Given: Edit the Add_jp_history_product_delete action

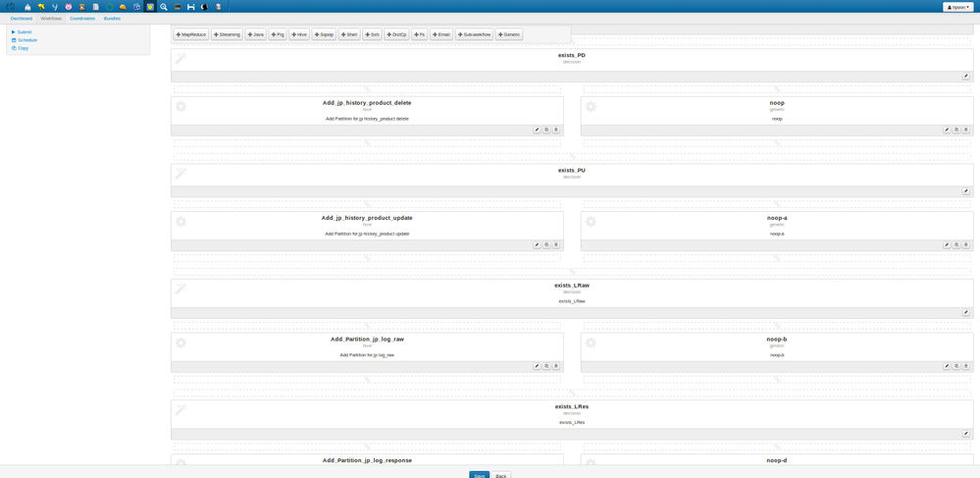Looking at the screenshot, I should [x=537, y=131].
